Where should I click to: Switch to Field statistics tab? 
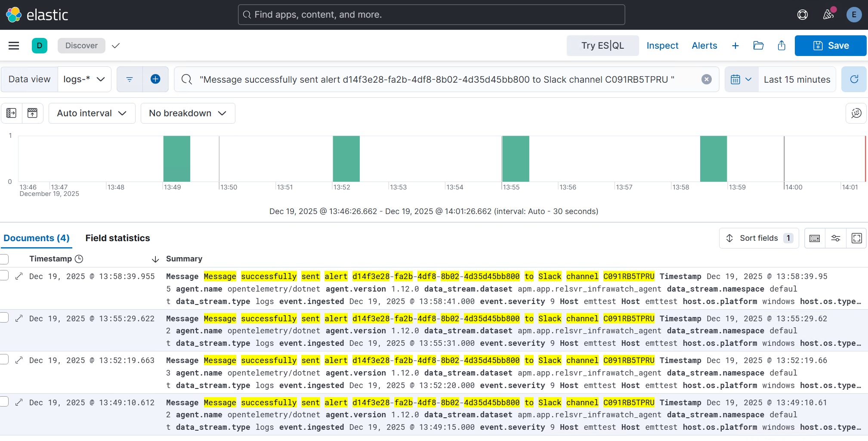(x=117, y=238)
